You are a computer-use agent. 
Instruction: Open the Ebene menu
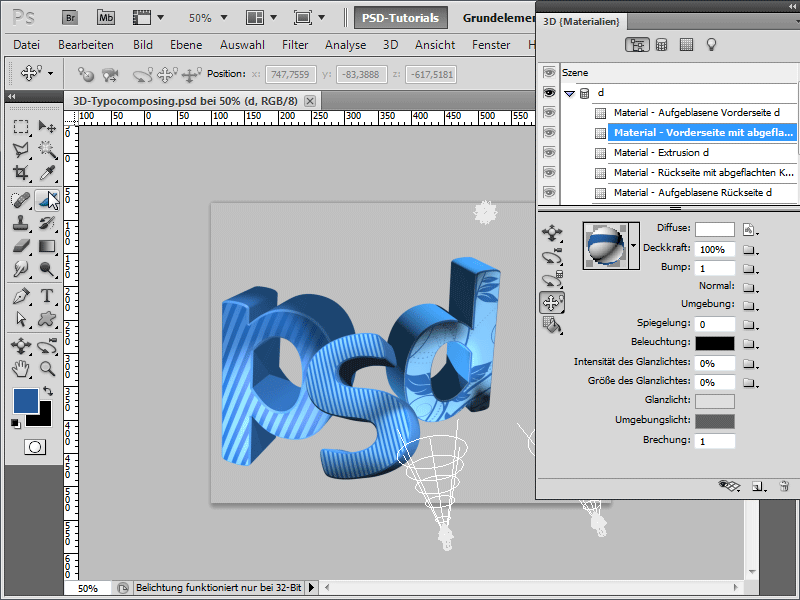click(x=186, y=45)
